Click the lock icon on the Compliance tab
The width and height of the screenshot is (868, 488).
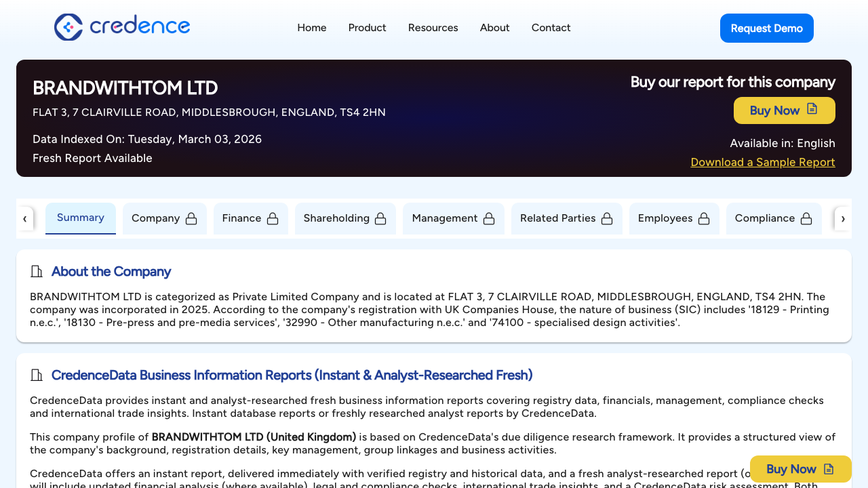[806, 218]
